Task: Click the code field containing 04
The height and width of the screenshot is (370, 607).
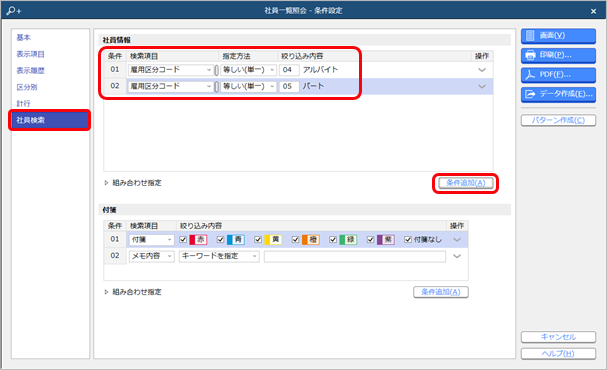Action: click(x=289, y=70)
